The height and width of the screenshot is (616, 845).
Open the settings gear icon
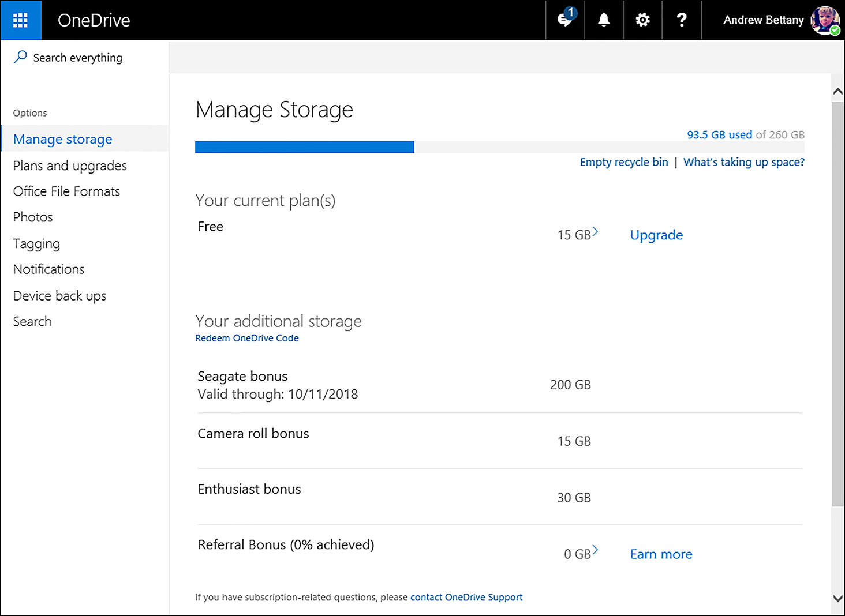point(642,20)
